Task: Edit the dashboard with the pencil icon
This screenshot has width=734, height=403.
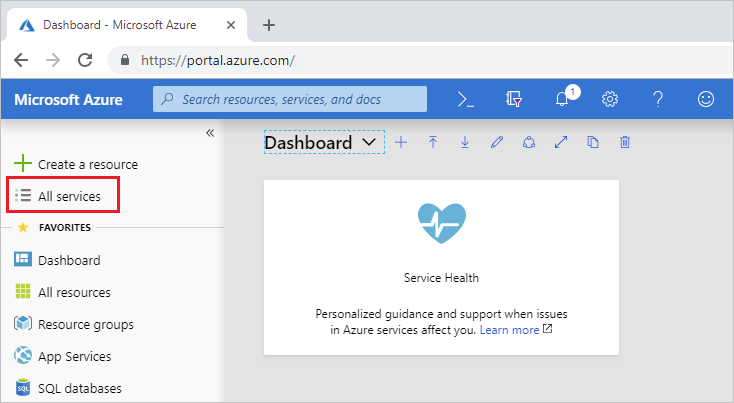Action: pyautogui.click(x=497, y=142)
